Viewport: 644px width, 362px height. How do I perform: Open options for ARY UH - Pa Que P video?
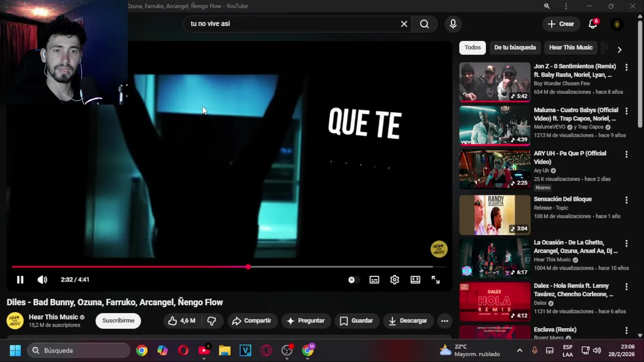tap(626, 154)
